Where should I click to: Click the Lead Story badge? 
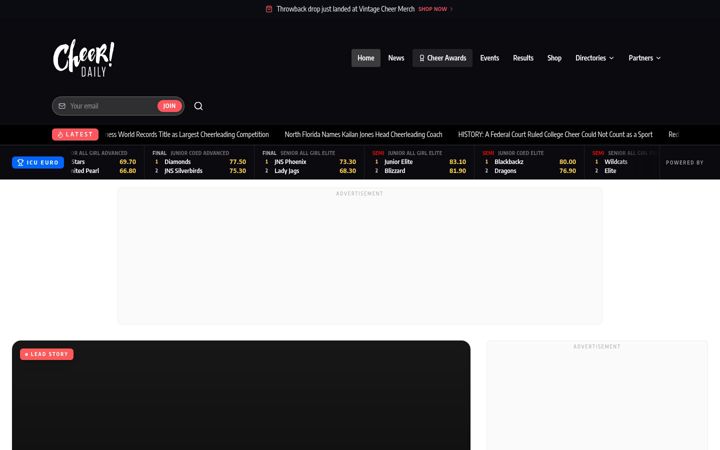tap(46, 354)
